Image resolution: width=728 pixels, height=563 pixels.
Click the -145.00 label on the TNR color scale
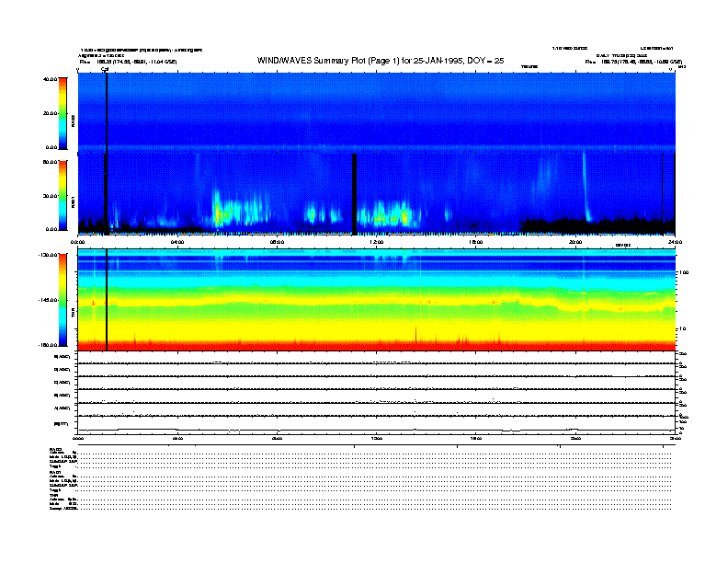click(48, 300)
